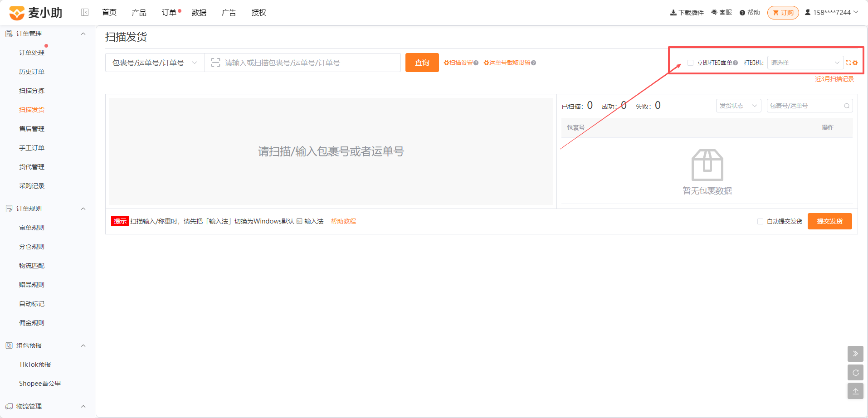Click the 提交发货 button
This screenshot has height=418, width=868.
(830, 221)
